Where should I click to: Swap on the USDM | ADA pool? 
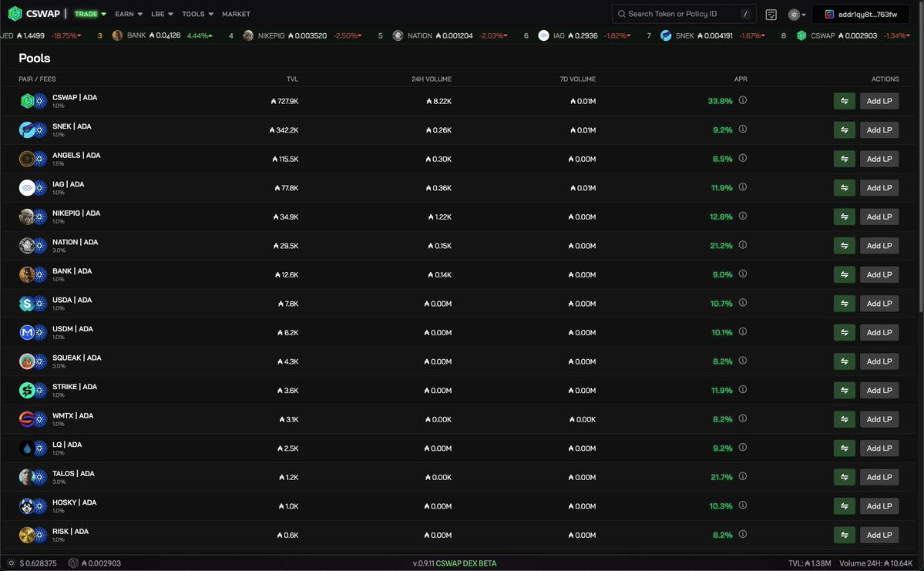[x=844, y=332]
